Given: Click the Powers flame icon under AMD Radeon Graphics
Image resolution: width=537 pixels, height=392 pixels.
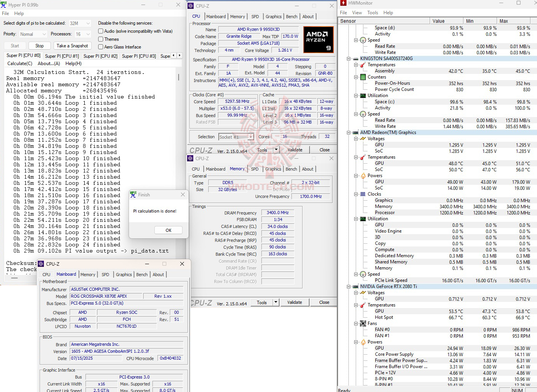Looking at the screenshot, I should (x=362, y=176).
